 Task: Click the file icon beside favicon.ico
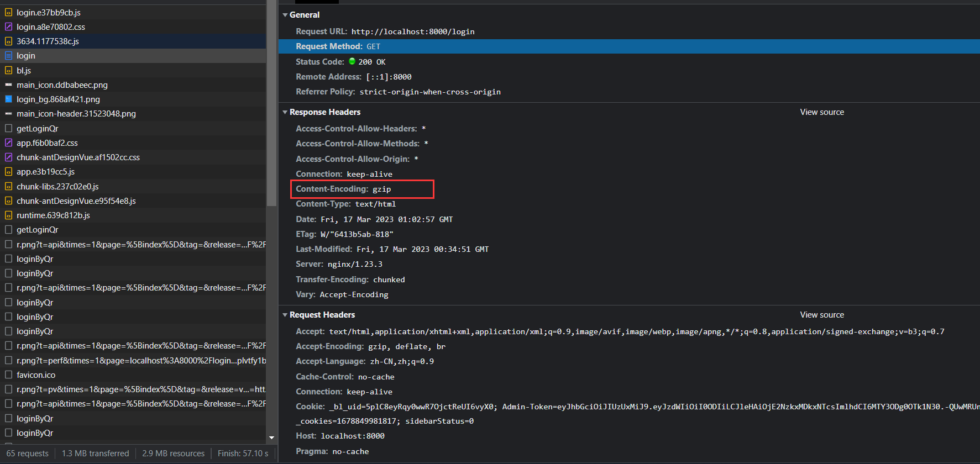coord(8,375)
